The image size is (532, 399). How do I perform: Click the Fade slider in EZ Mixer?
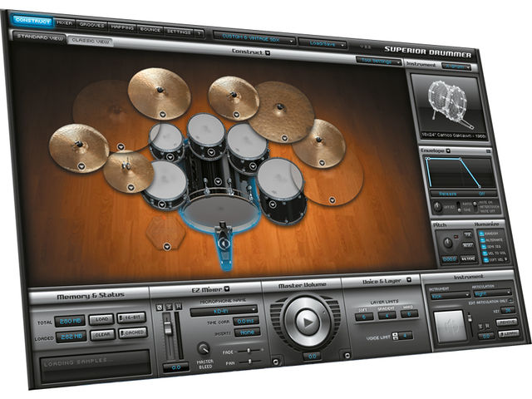[249, 351]
